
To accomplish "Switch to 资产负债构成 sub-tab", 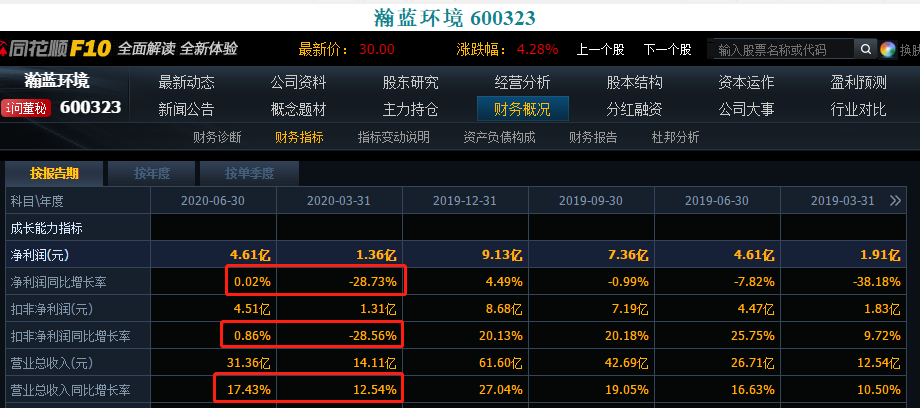I will point(499,137).
